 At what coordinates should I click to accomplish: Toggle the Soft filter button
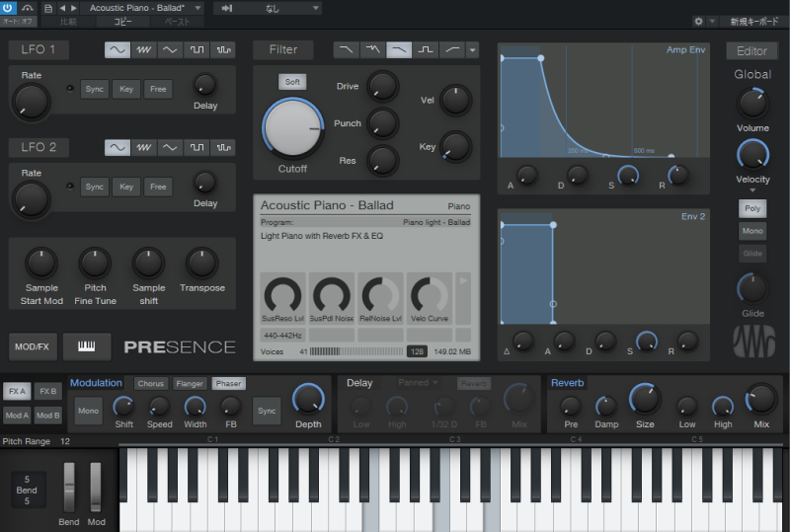(292, 82)
